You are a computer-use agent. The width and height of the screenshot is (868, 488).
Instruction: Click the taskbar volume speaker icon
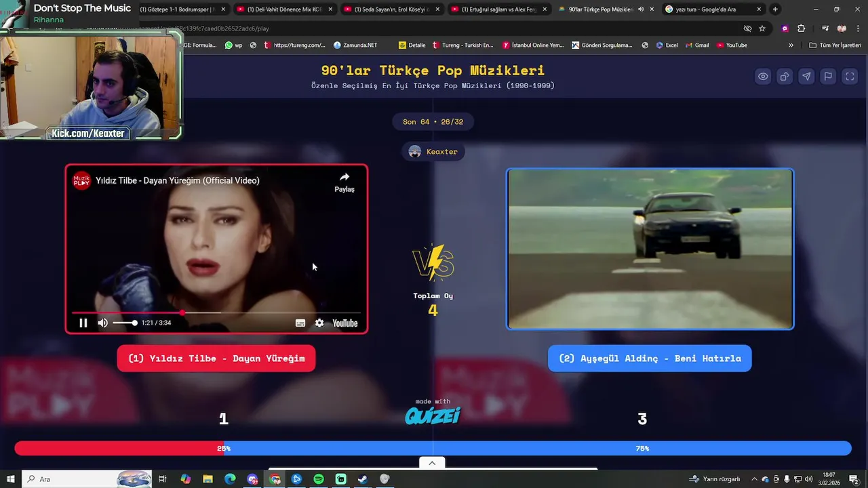[x=808, y=479]
